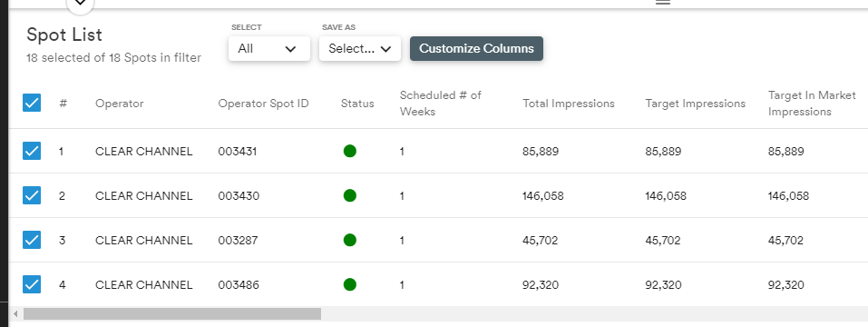Click Total Impressions value 45,702
The height and width of the screenshot is (327, 868).
[x=541, y=241]
